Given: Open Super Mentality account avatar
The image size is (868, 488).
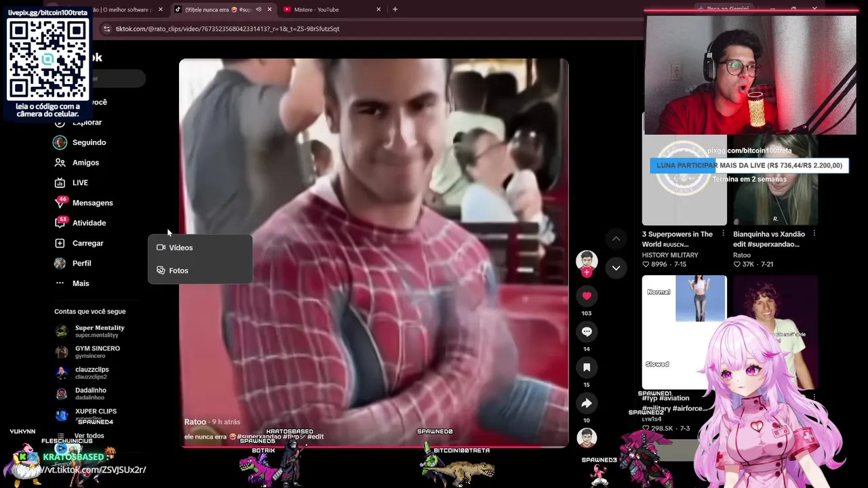Looking at the screenshot, I should click(62, 331).
